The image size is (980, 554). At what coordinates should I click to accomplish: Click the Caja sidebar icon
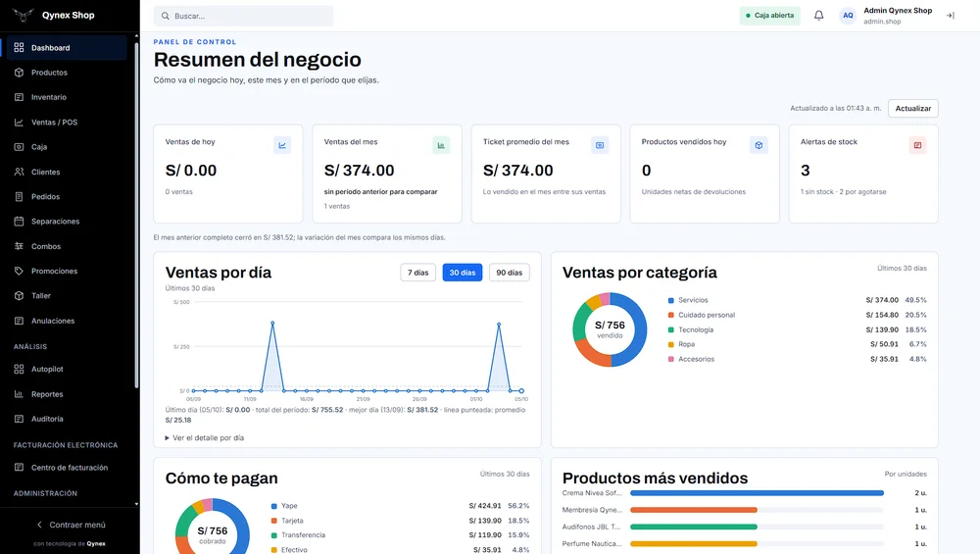click(x=19, y=147)
